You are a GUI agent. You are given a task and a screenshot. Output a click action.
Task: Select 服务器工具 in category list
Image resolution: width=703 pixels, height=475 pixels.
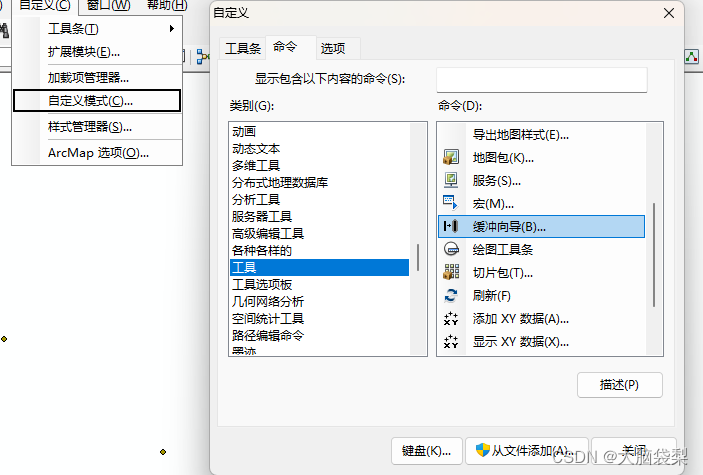[319, 217]
